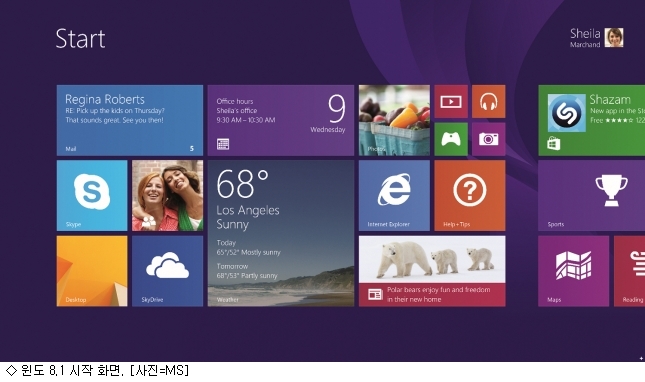
Task: Click Sheila Marchand account picture
Action: pos(614,38)
